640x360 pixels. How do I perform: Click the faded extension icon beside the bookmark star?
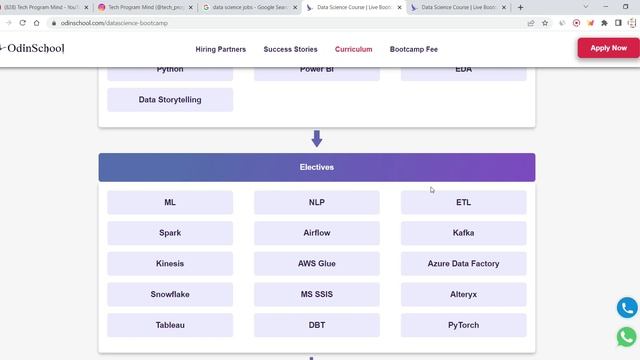(x=562, y=23)
